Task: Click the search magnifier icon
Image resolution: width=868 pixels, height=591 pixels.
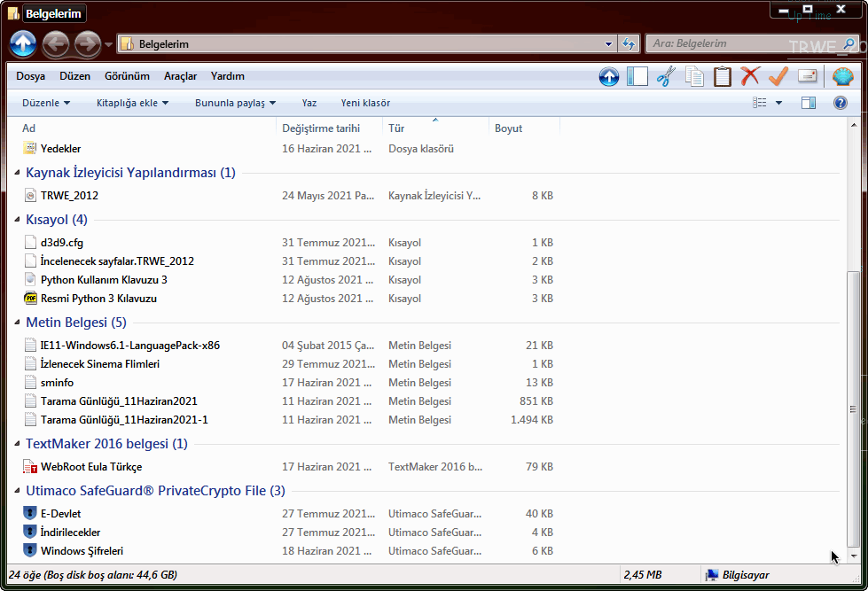Action: pos(848,43)
